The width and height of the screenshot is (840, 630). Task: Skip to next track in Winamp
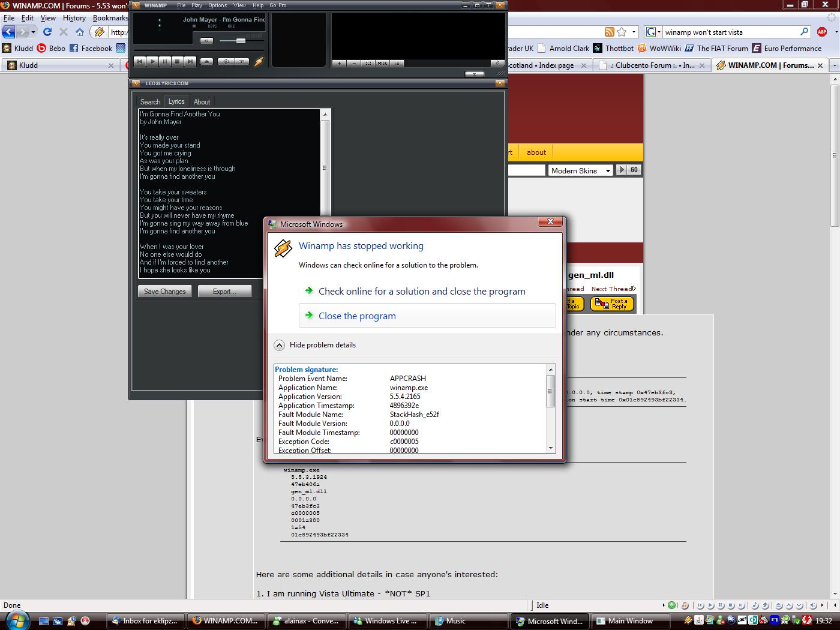pos(190,61)
